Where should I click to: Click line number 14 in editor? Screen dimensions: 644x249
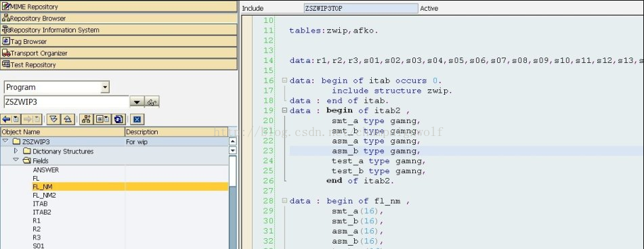coord(268,61)
